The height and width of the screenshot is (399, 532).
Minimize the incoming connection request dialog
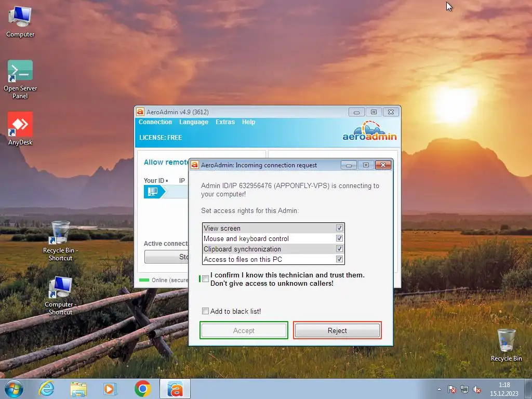click(x=349, y=165)
